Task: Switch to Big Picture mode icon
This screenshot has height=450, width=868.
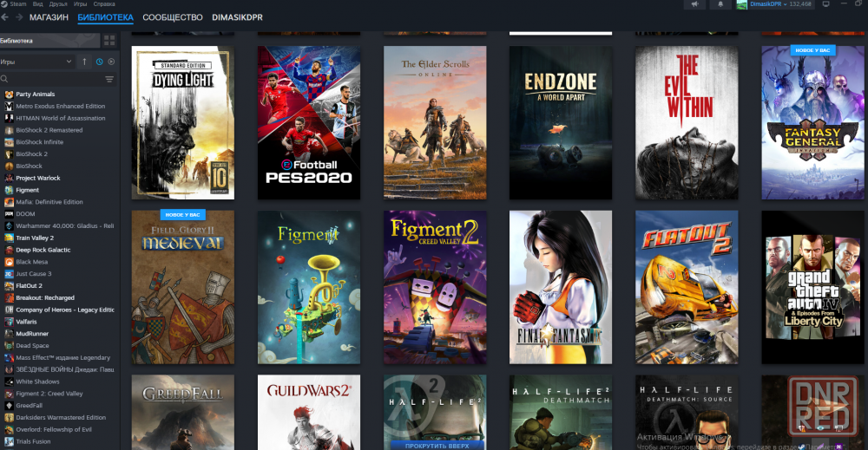Action: tap(826, 3)
